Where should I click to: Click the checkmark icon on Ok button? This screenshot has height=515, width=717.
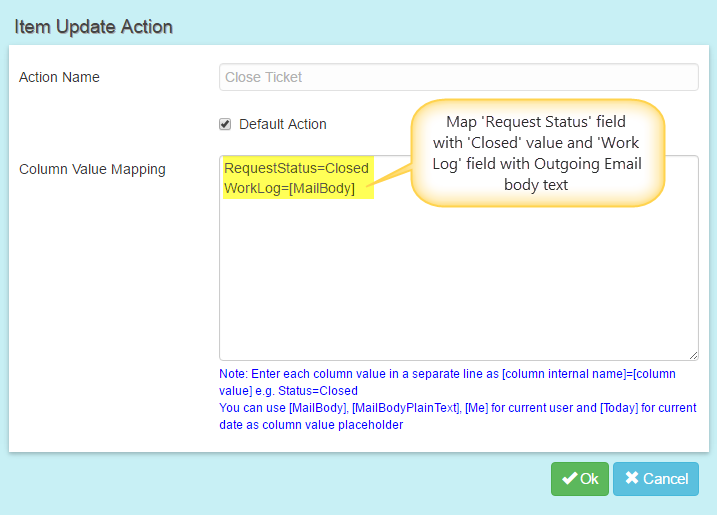569,478
